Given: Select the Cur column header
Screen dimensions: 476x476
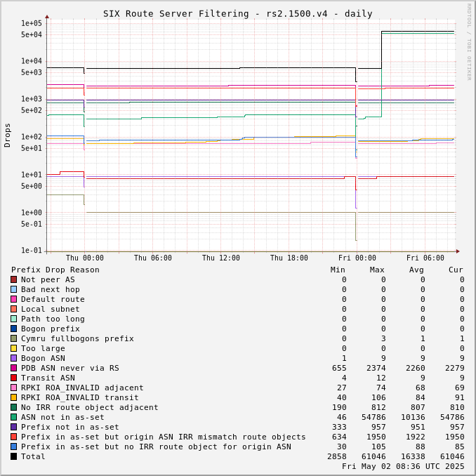Looking at the screenshot, I should (x=456, y=270).
